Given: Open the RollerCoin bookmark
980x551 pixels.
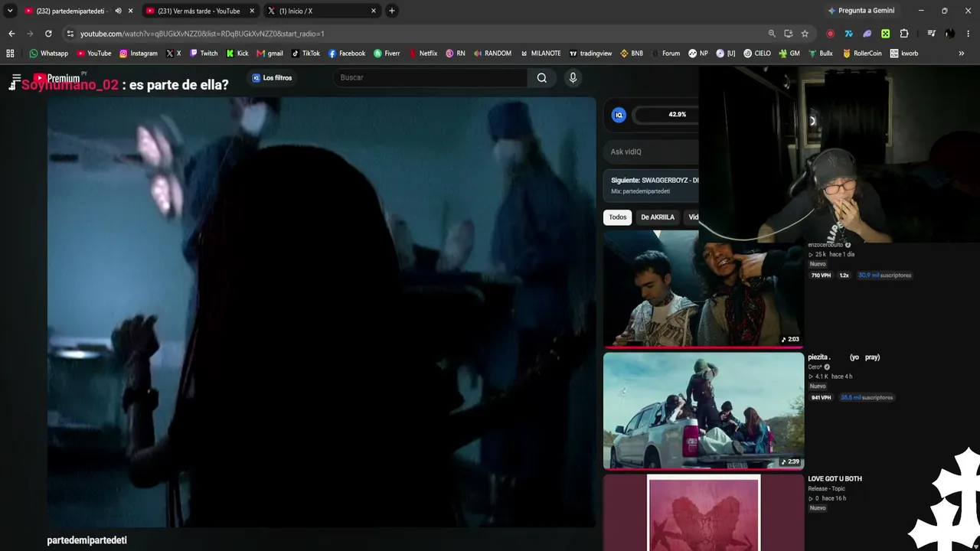Looking at the screenshot, I should pos(862,54).
